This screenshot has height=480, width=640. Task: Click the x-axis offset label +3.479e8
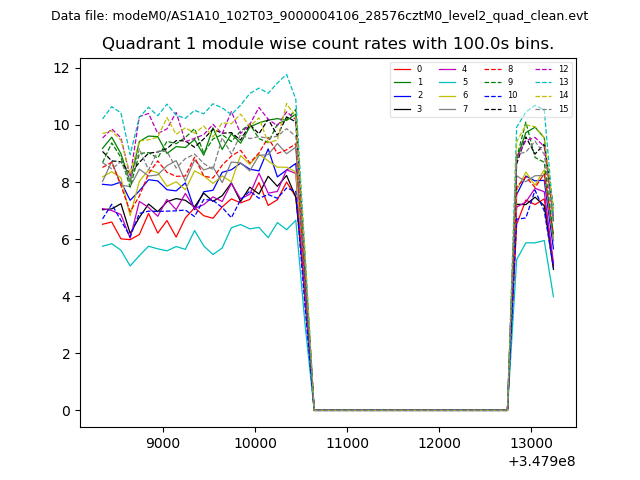click(x=540, y=461)
